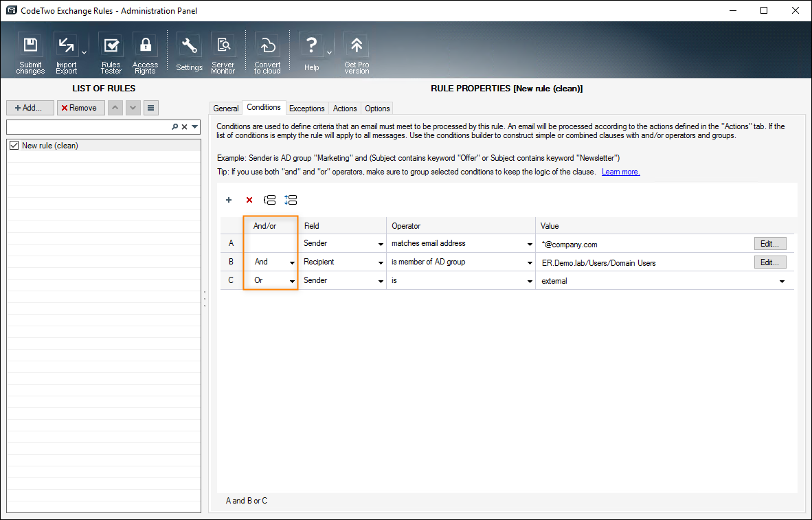
Task: Click the ER.Demo.lab/Users/Domain Users value
Action: click(x=598, y=262)
